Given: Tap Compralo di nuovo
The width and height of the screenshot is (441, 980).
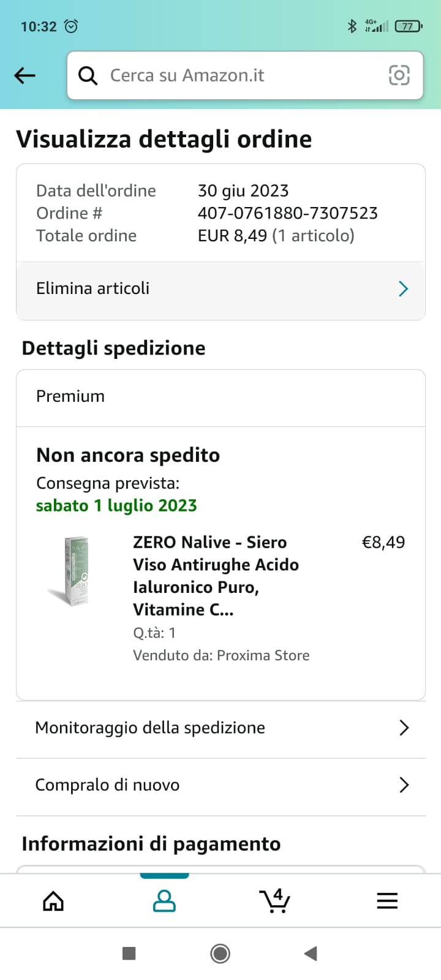Looking at the screenshot, I should (x=108, y=785).
